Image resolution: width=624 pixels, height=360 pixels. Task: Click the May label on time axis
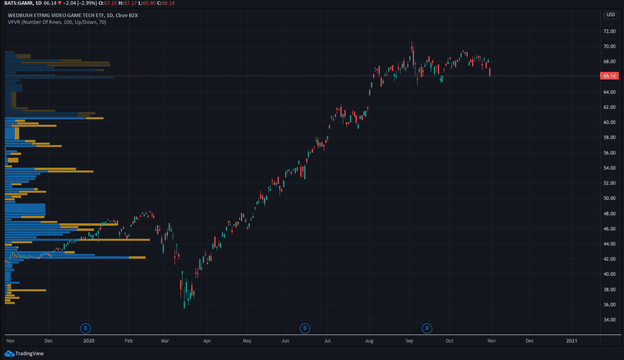click(247, 341)
